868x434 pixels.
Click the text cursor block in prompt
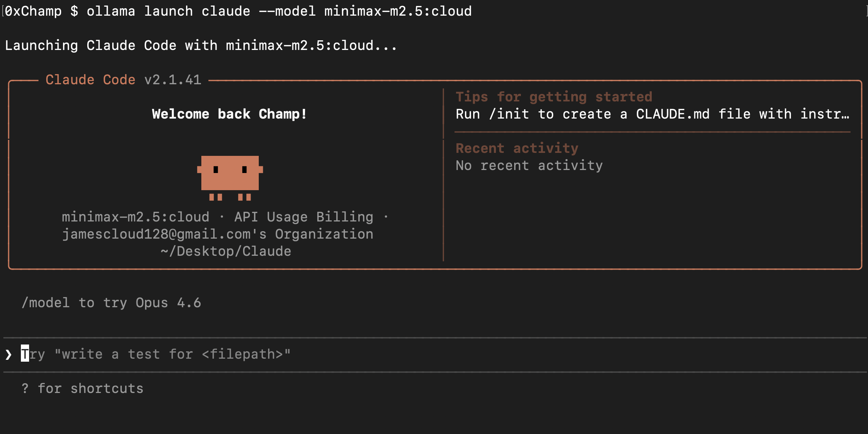click(25, 353)
